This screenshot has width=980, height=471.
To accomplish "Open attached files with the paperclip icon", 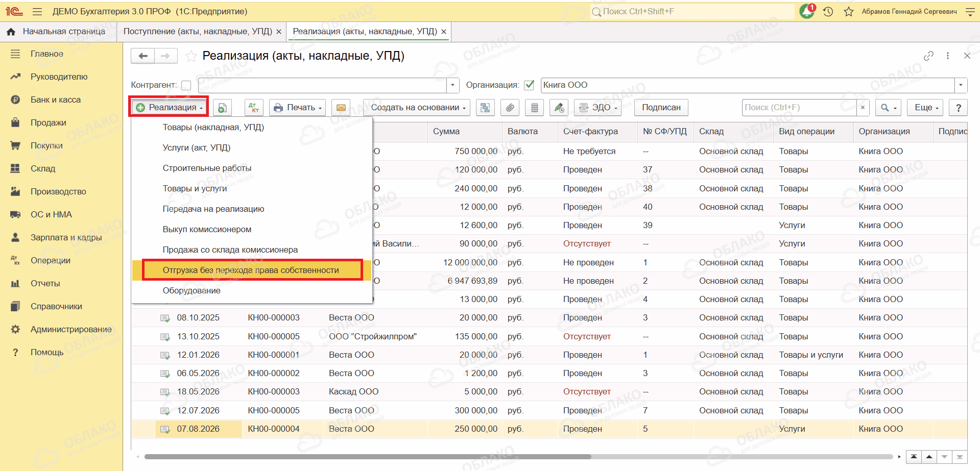I will (510, 108).
